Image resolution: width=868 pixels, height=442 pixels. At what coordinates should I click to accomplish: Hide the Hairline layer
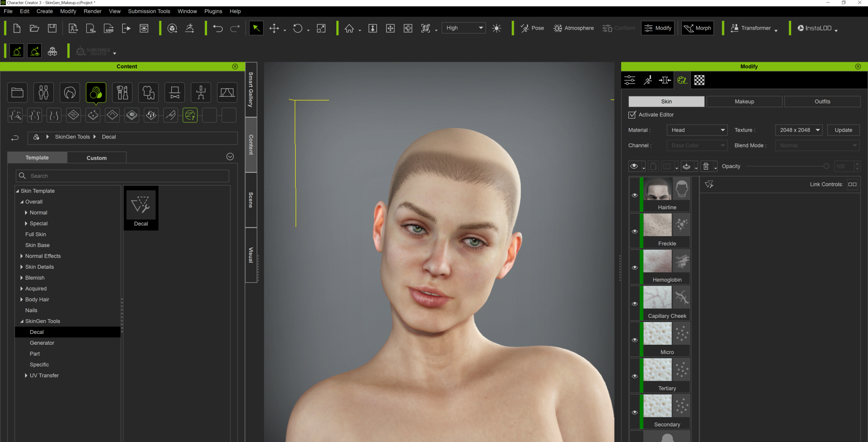(635, 195)
